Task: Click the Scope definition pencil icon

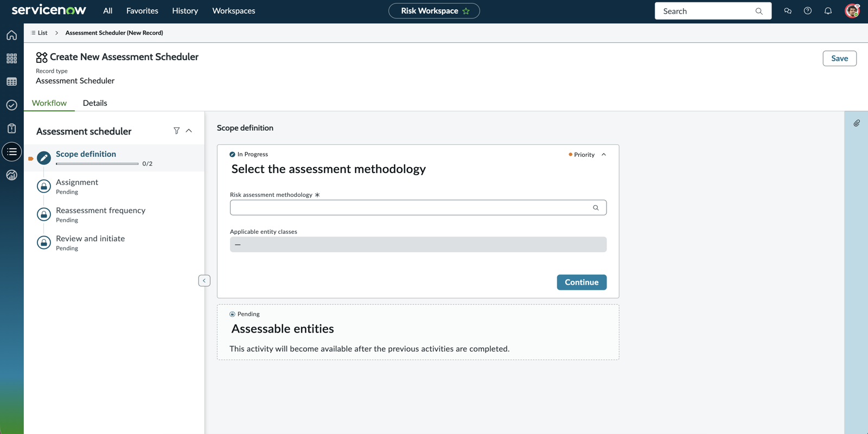Action: 44,158
